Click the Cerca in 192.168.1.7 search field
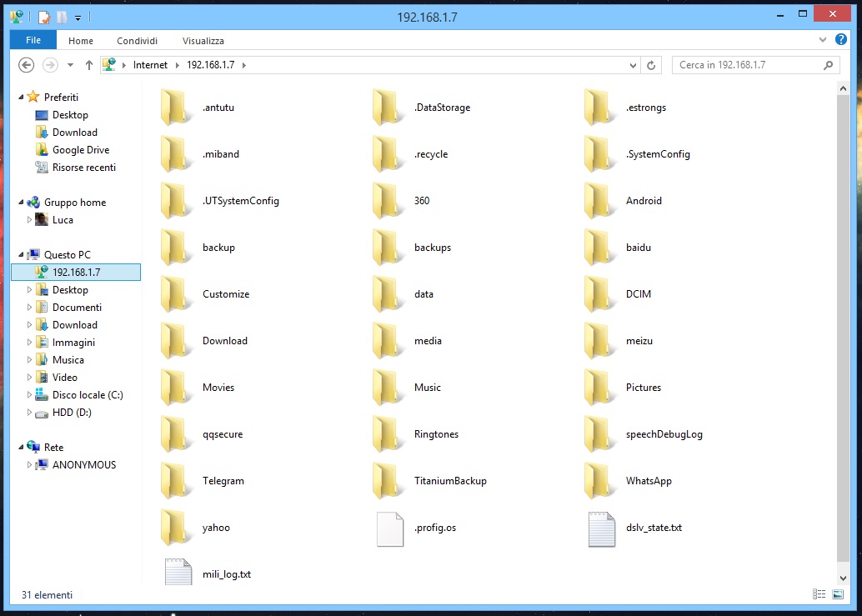 (748, 65)
